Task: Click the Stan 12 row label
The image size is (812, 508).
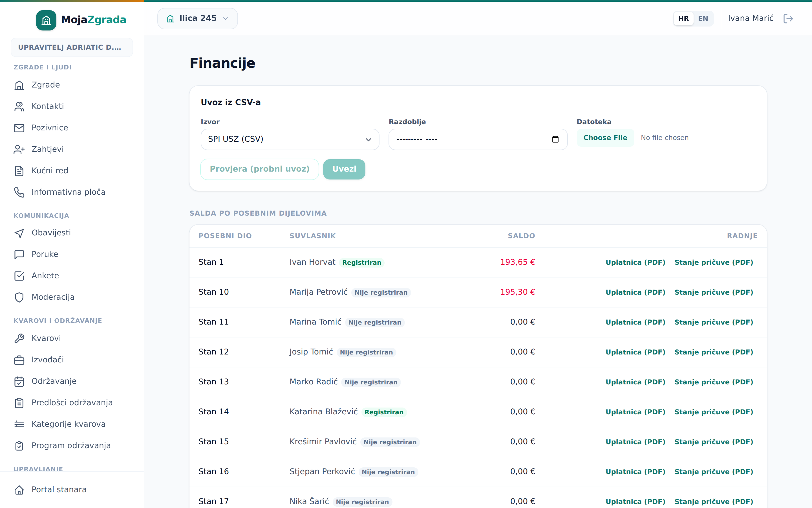Action: [213, 352]
